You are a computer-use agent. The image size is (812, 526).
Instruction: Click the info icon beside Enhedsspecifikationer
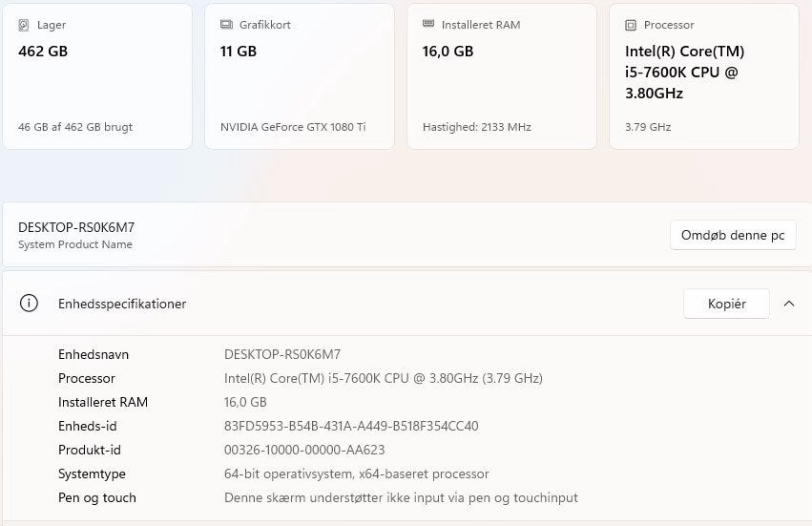point(29,304)
